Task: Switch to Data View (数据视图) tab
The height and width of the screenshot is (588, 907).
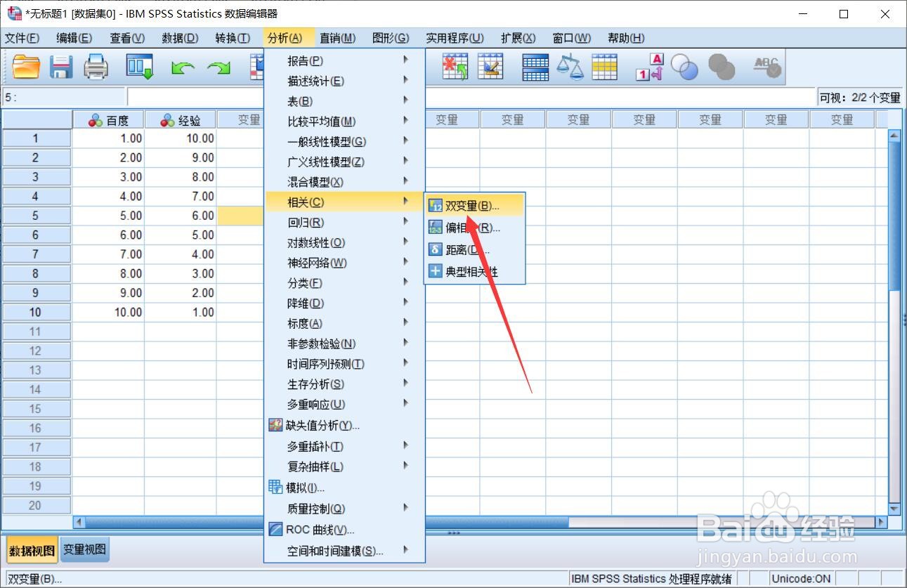Action: 32,551
